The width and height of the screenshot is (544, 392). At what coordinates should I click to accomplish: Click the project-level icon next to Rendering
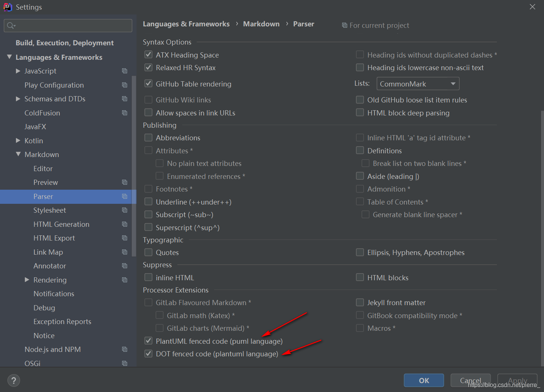[x=125, y=280]
